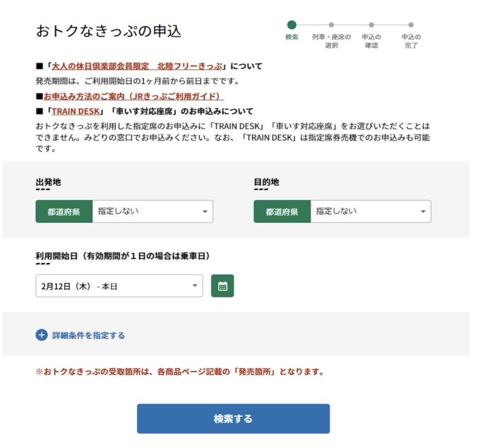Expand 詳細条件を指定する options
The width and height of the screenshot is (480, 448).
(x=88, y=336)
